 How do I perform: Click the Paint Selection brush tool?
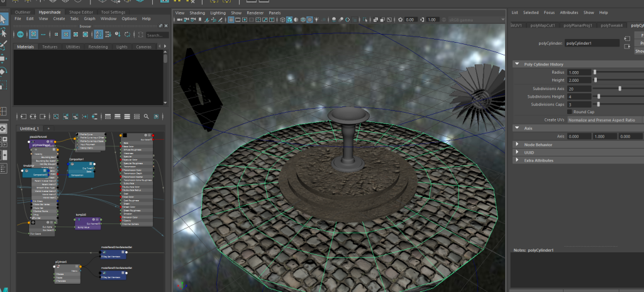[x=4, y=45]
